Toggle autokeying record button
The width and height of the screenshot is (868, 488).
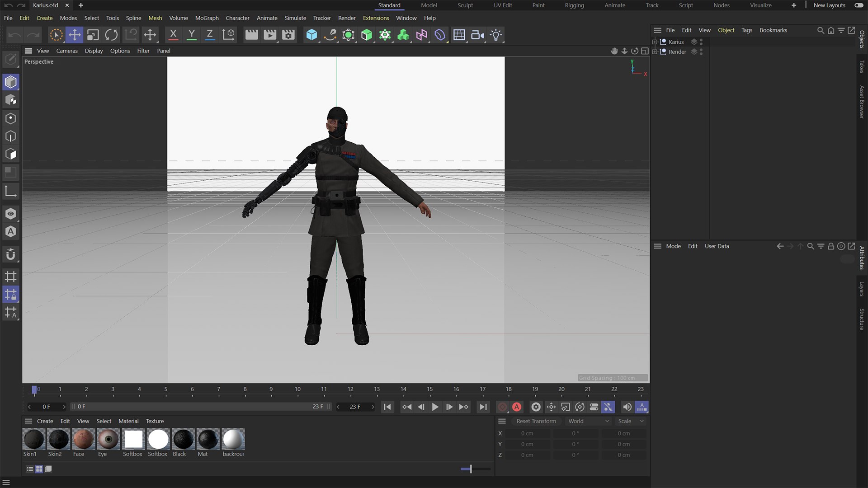point(517,407)
